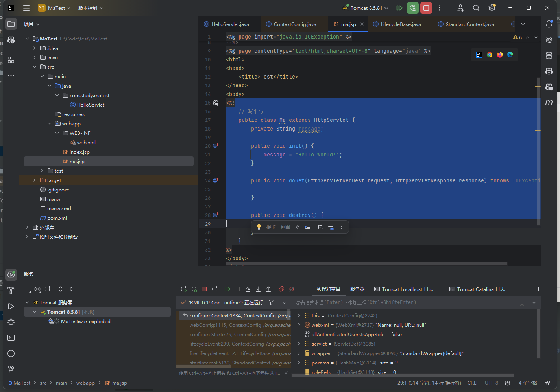The image size is (560, 392).
Task: Open the Services tool window
Action: point(11,275)
